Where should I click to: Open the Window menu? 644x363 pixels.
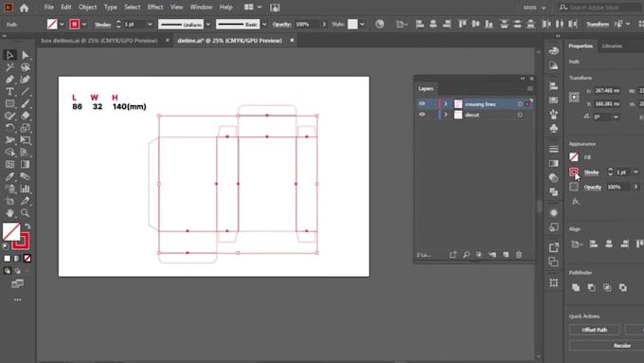[x=201, y=8]
